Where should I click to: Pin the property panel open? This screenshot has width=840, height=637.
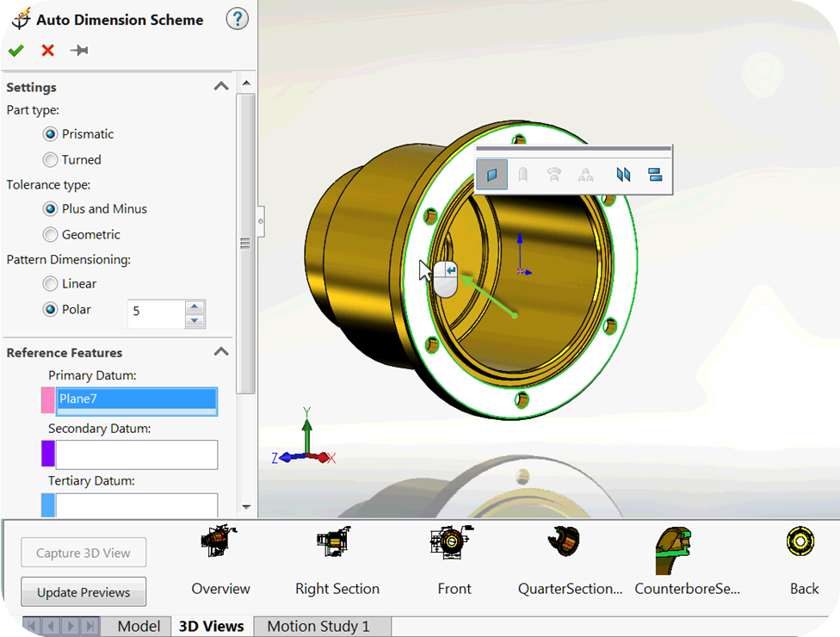79,51
